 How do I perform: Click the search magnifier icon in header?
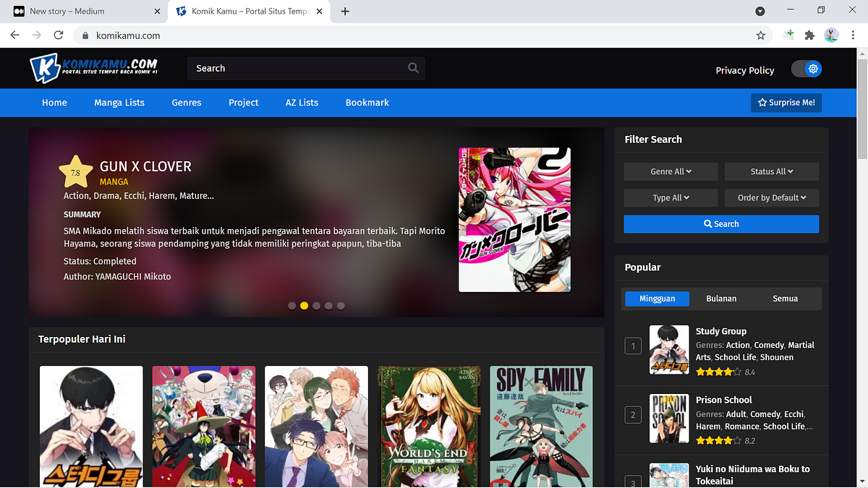click(x=413, y=68)
